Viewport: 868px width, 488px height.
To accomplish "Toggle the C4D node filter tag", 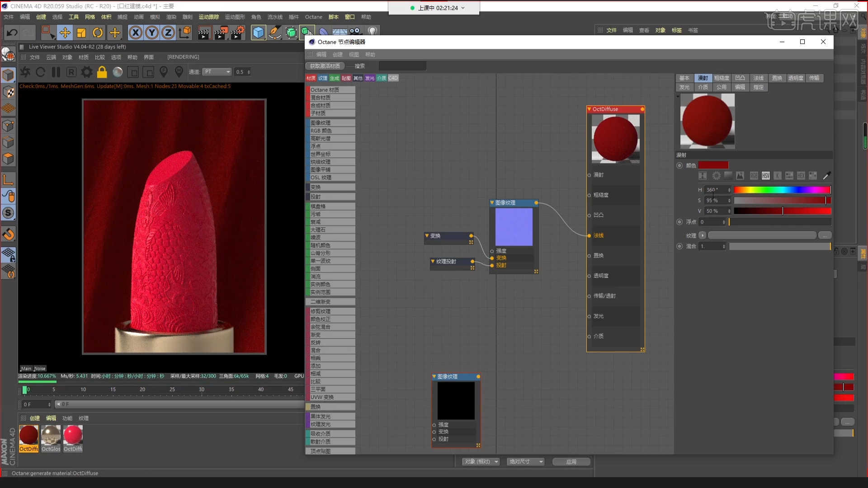I will pos(393,78).
